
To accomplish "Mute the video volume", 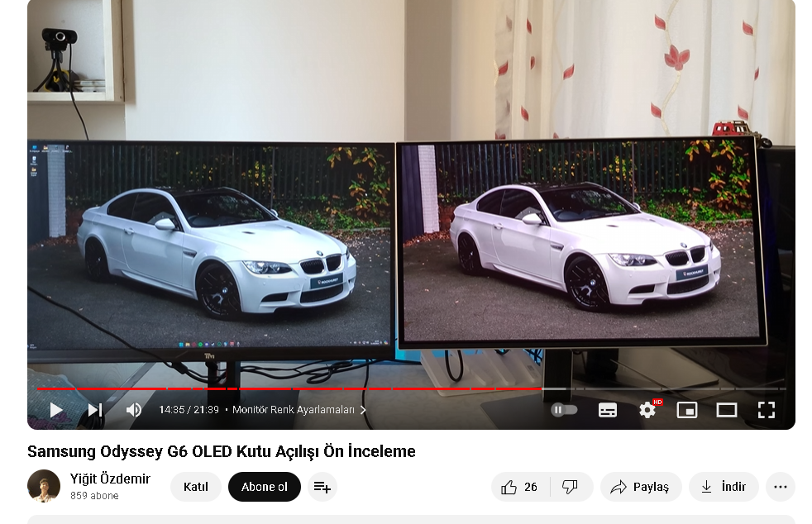I will [x=134, y=410].
